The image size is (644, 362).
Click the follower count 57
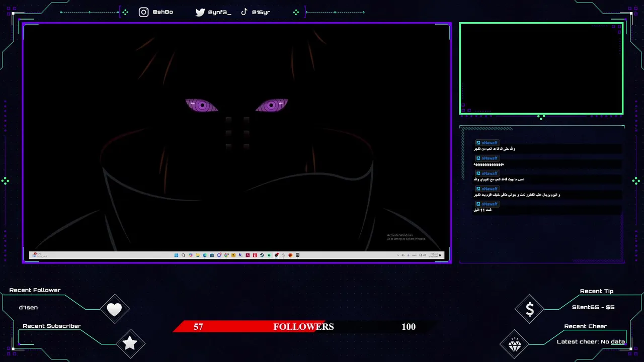[x=198, y=327]
